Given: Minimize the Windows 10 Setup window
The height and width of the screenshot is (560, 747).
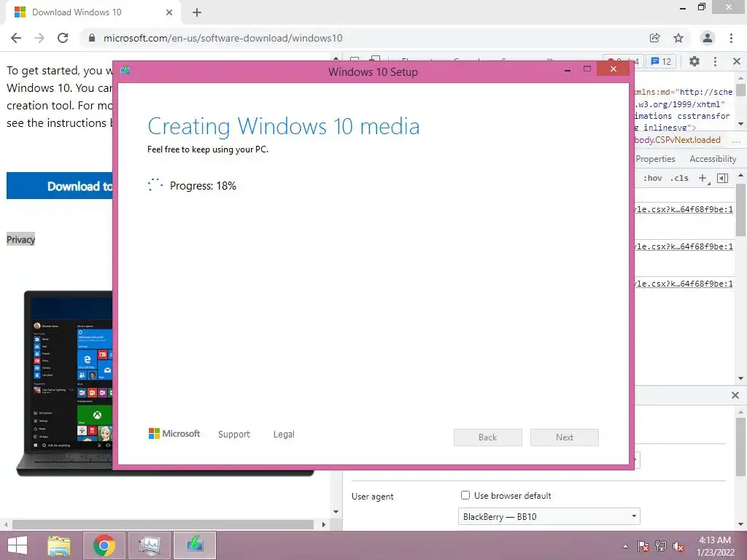Looking at the screenshot, I should tap(568, 70).
